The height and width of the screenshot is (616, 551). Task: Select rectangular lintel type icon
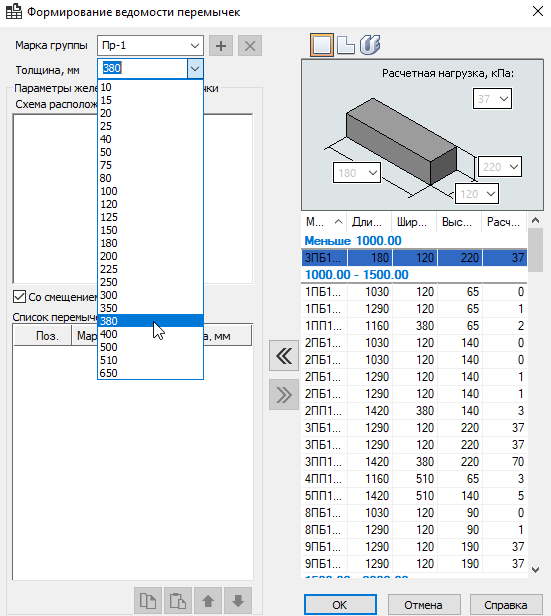322,44
